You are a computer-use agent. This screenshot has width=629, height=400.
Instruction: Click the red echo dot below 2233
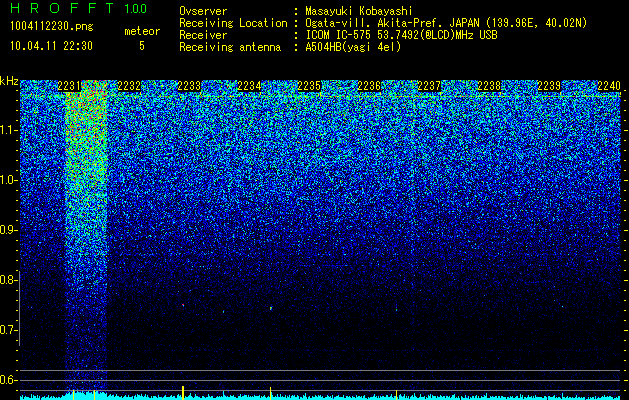coord(183,305)
